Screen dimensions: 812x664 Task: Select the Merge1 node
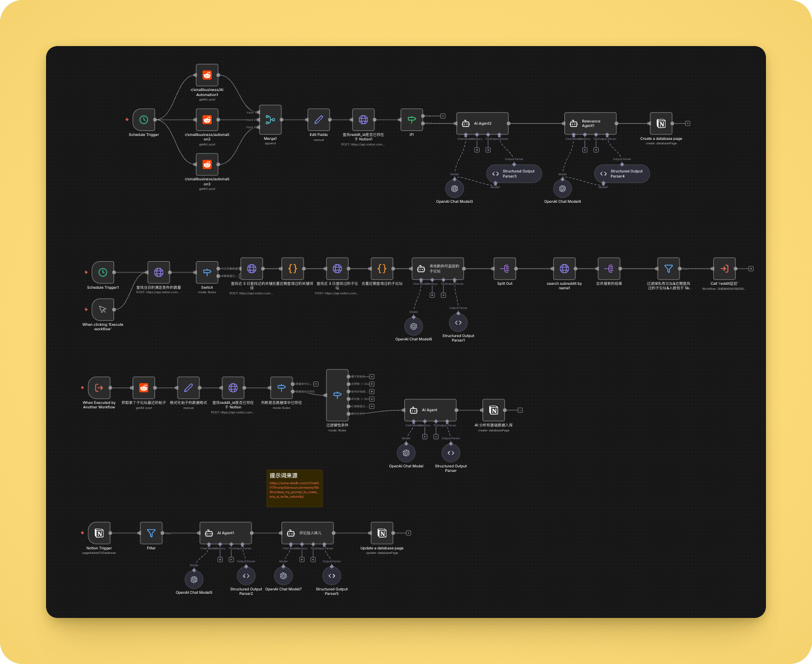click(x=270, y=120)
